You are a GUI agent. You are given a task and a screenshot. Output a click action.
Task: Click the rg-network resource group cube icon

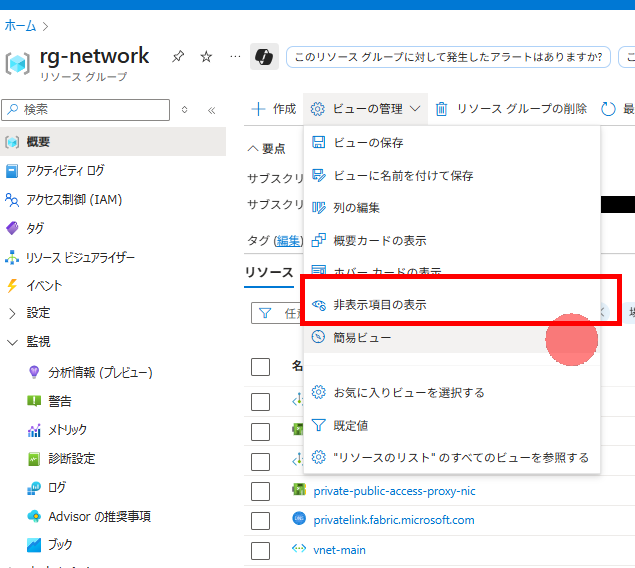pyautogui.click(x=17, y=63)
